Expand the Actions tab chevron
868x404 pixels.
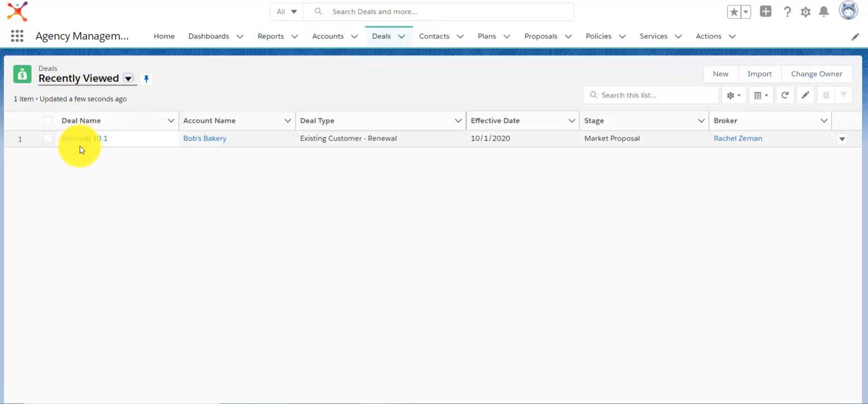coord(732,36)
